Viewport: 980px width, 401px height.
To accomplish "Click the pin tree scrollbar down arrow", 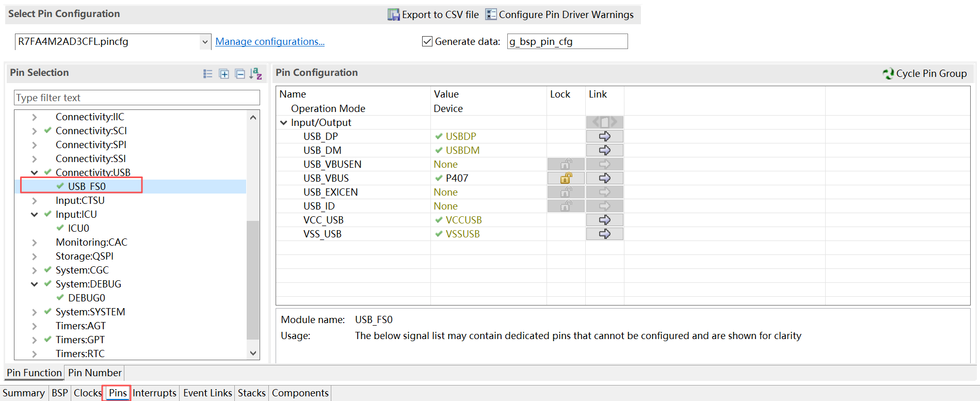I will [x=253, y=354].
